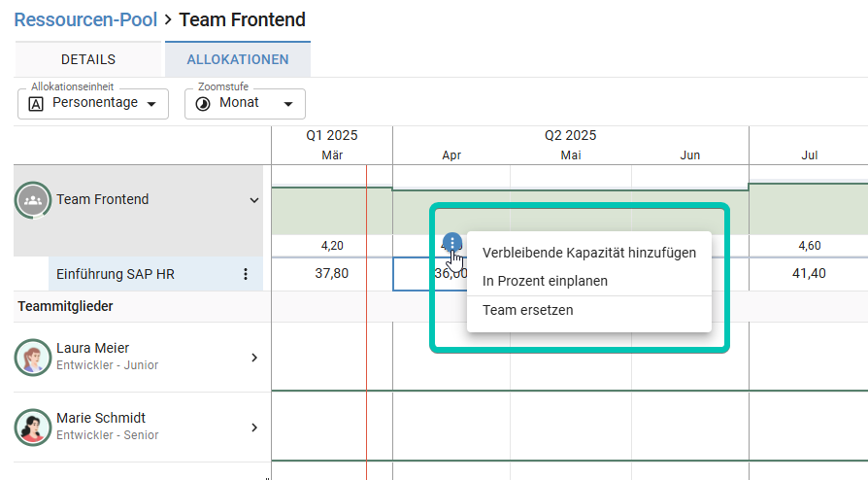868x480 pixels.
Task: Expand Marie Schmidt's row
Action: [x=254, y=428]
